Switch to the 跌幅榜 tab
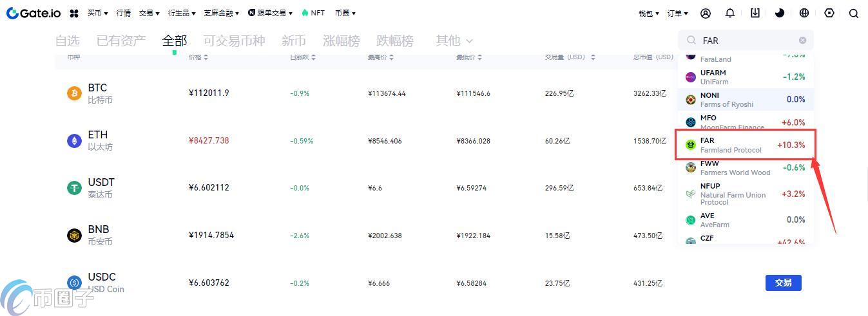Screen dimensions: 868x316 (x=395, y=41)
